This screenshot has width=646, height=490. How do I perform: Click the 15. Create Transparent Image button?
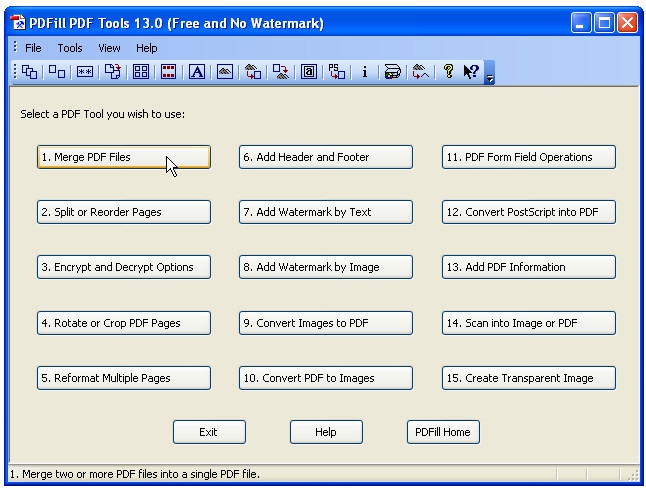coord(529,378)
